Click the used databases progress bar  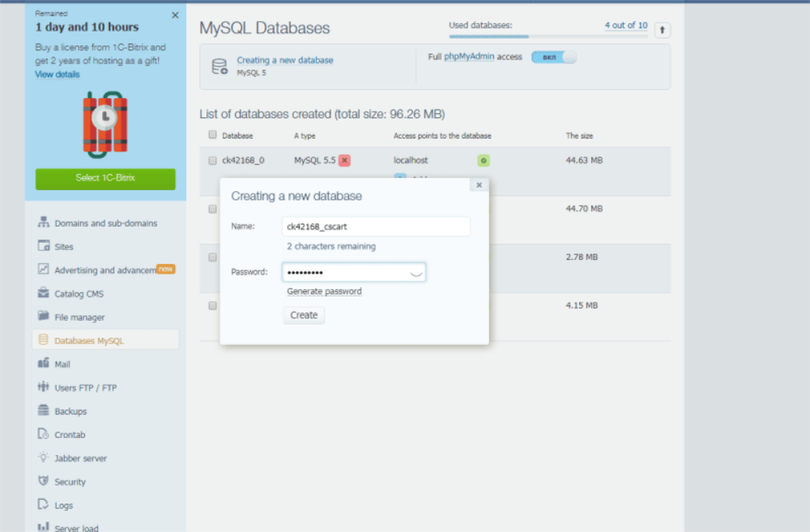click(548, 36)
